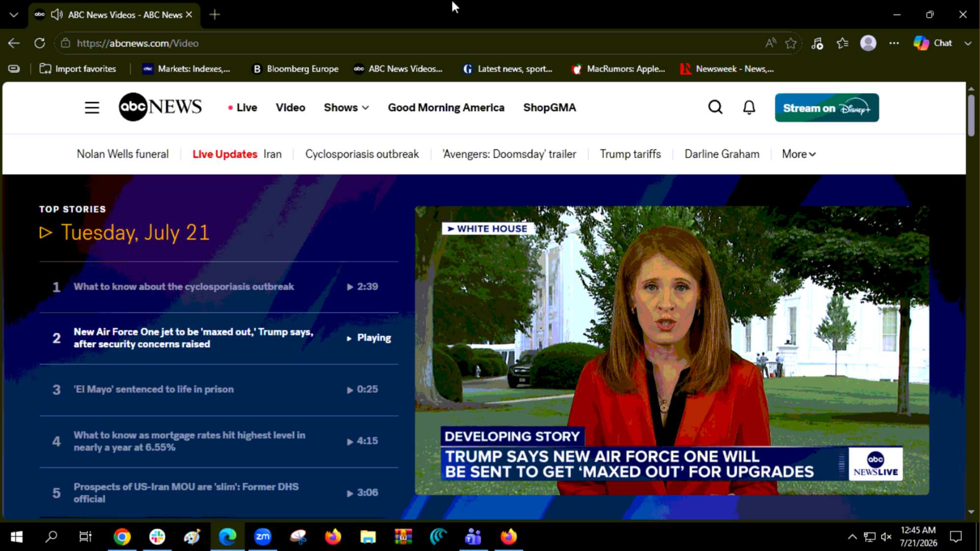Click the page vertical scrollbar thumb
Viewport: 980px width, 551px height.
[971, 116]
